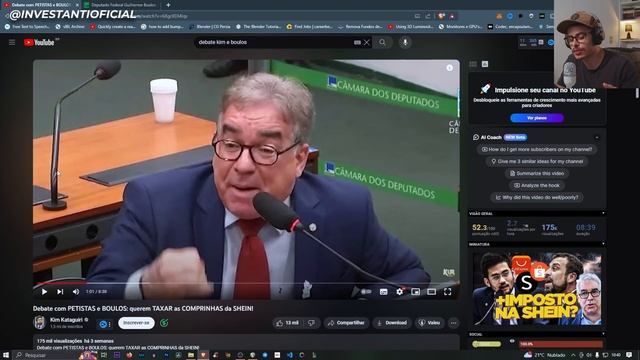The height and width of the screenshot is (360, 640).
Task: Choose 'Why did this video do well/poorly?'
Action: point(537,197)
